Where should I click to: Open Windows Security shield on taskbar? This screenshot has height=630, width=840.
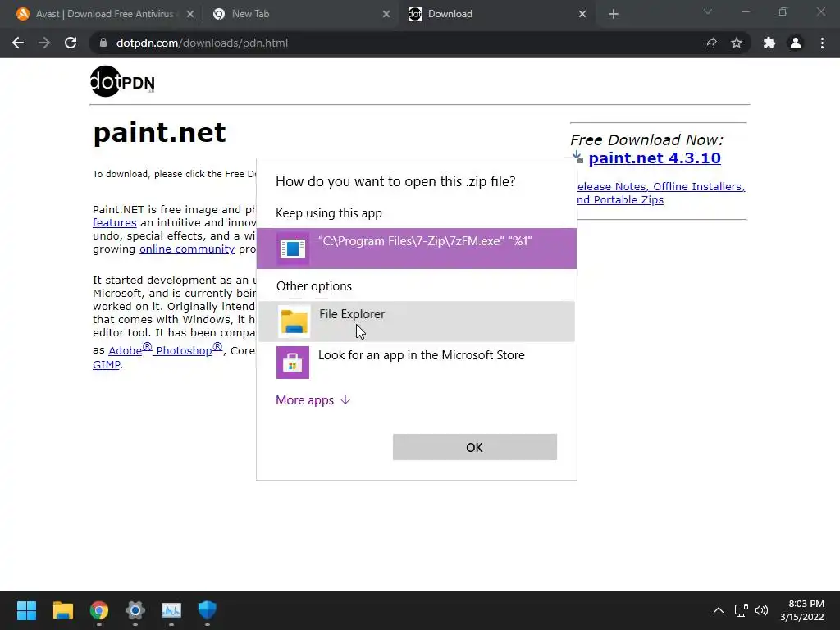pyautogui.click(x=208, y=610)
